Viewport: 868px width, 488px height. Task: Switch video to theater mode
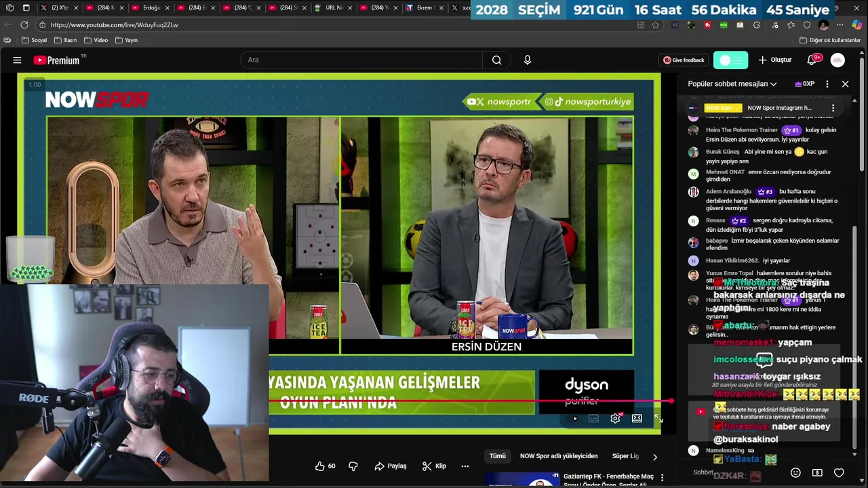click(x=637, y=418)
